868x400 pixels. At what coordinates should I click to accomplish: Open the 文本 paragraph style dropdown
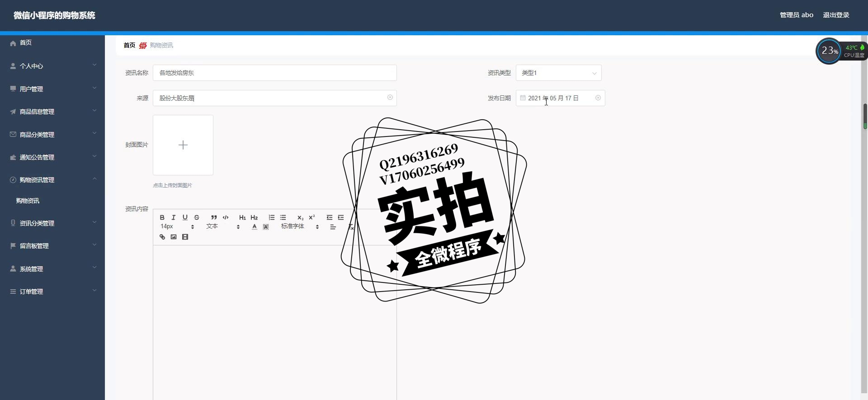pyautogui.click(x=223, y=226)
